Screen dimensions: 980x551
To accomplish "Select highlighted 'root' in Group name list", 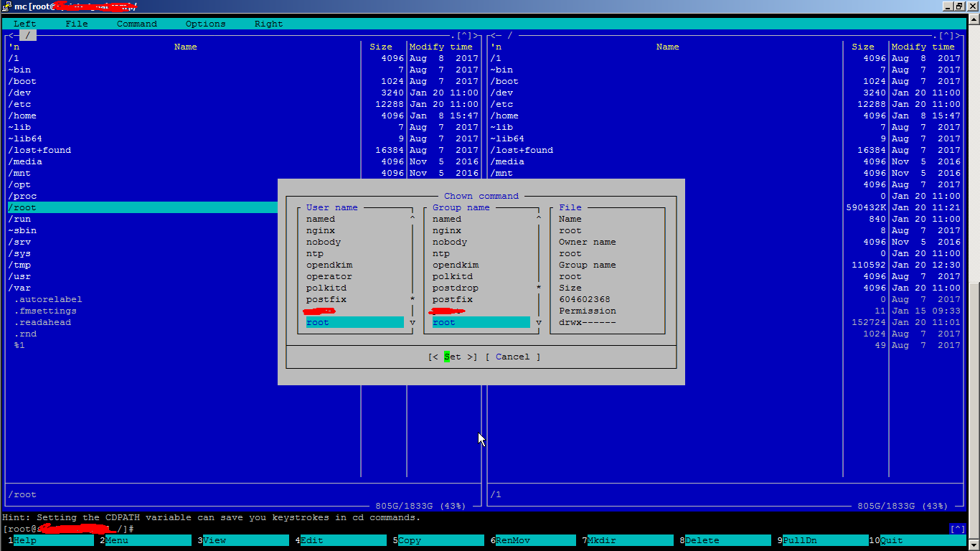I will point(481,322).
